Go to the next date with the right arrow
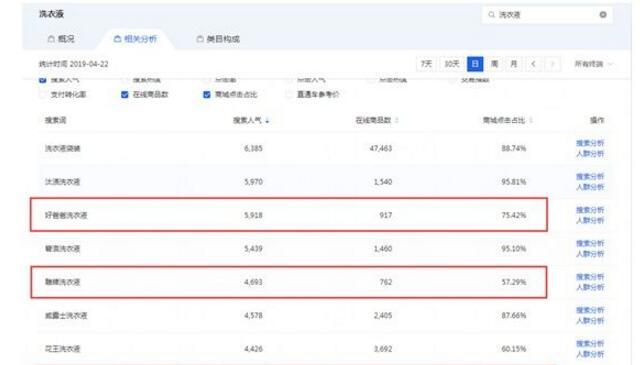The image size is (640, 365). [553, 64]
